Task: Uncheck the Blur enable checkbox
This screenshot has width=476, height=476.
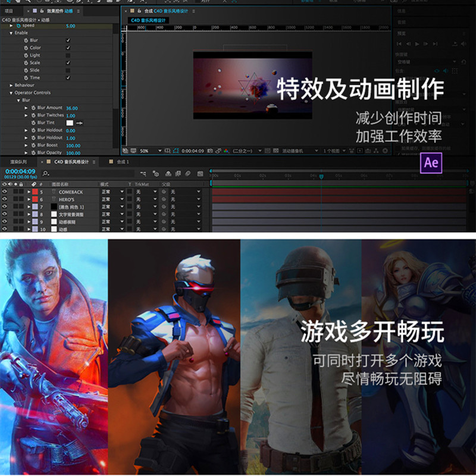Action: pos(68,40)
